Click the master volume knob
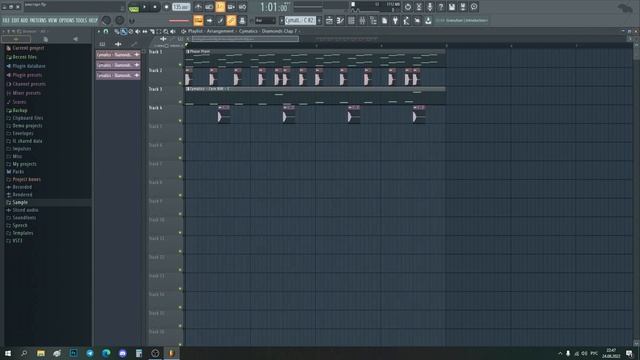The width and height of the screenshot is (640, 360). coord(106,20)
